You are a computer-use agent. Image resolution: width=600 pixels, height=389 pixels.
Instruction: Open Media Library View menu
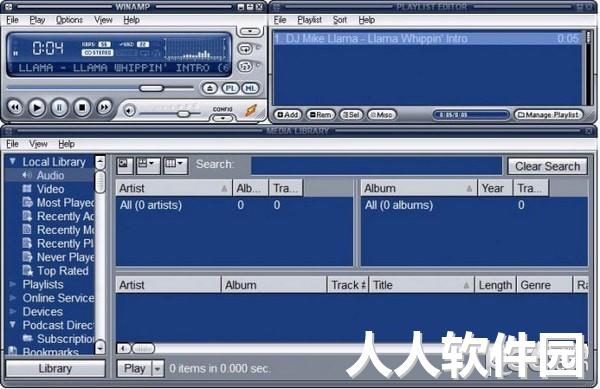click(x=38, y=144)
